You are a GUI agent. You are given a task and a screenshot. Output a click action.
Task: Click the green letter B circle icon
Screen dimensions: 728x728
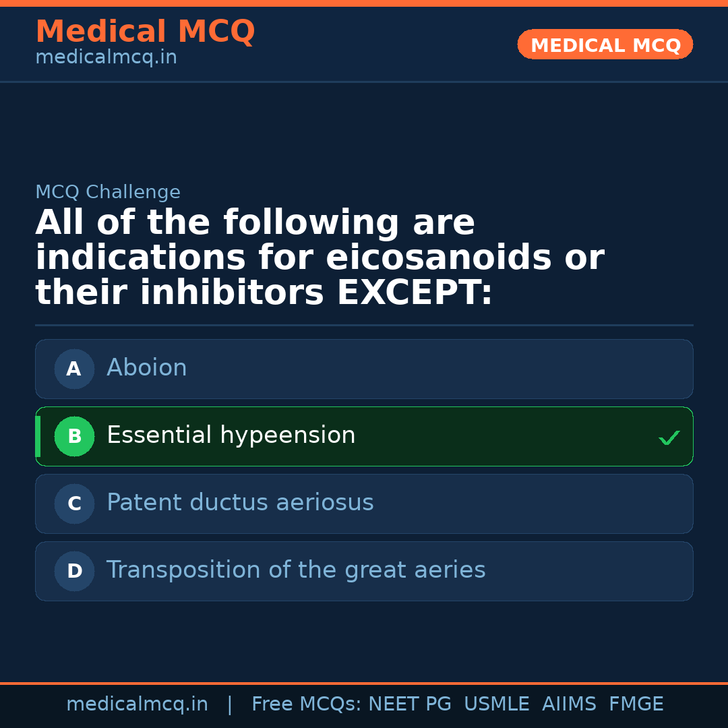[x=74, y=436]
